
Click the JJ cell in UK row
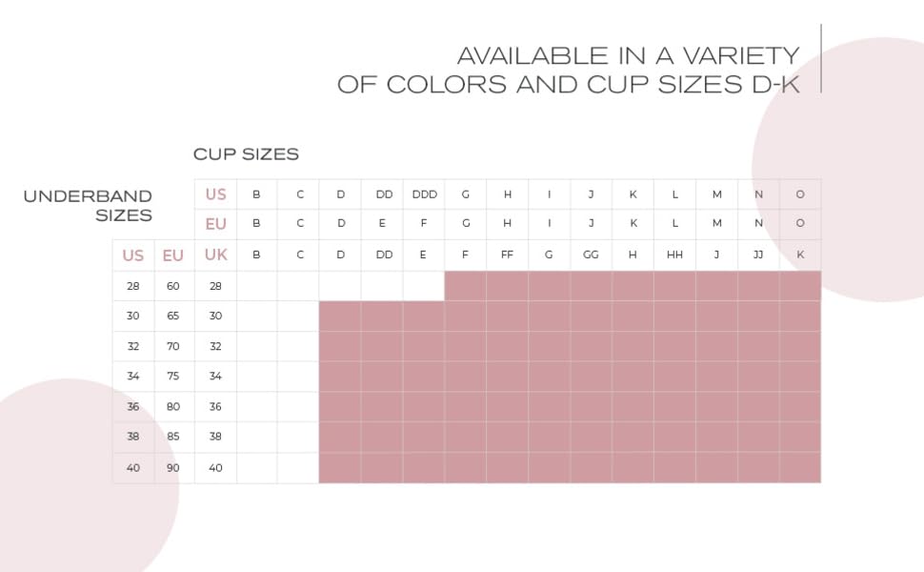coord(758,255)
